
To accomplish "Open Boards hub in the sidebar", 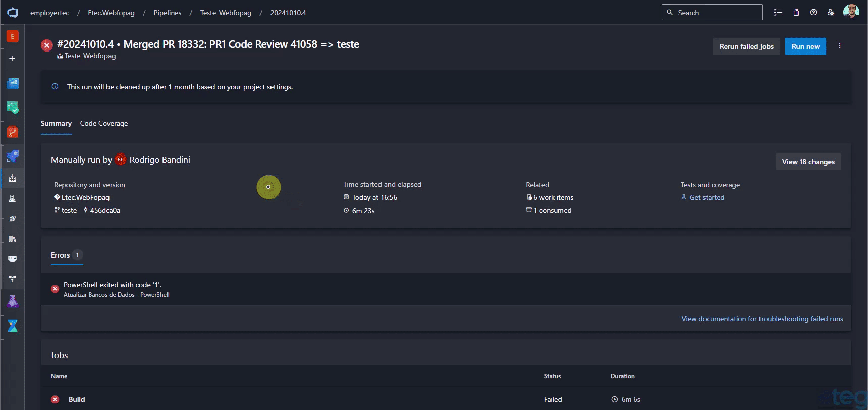I will click(x=13, y=108).
